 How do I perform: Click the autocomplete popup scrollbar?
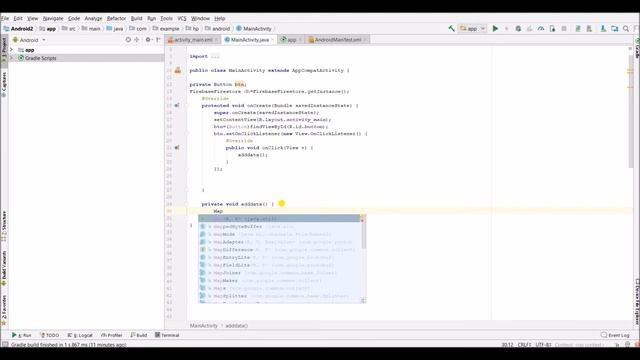tap(363, 235)
